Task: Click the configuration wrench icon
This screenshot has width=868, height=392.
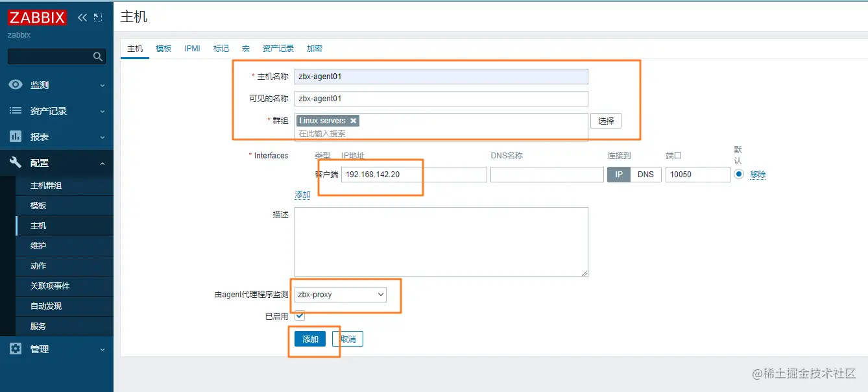Action: pos(16,163)
